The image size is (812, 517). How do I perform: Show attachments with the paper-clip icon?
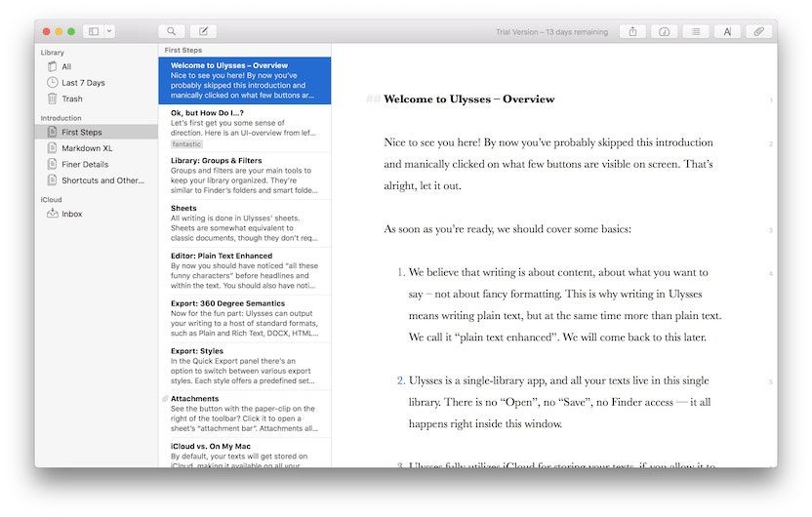758,31
